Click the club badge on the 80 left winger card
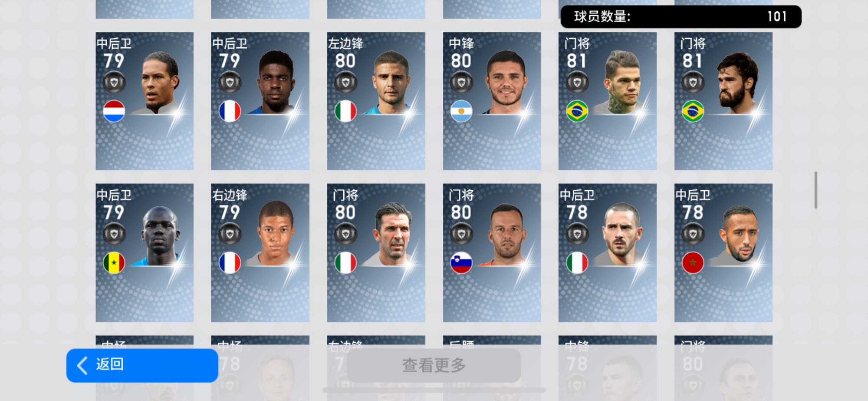 click(345, 82)
